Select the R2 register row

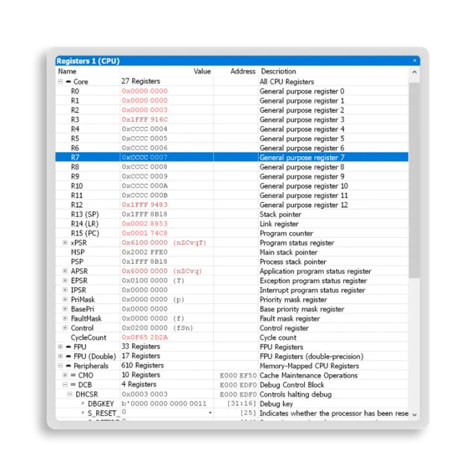pyautogui.click(x=232, y=110)
